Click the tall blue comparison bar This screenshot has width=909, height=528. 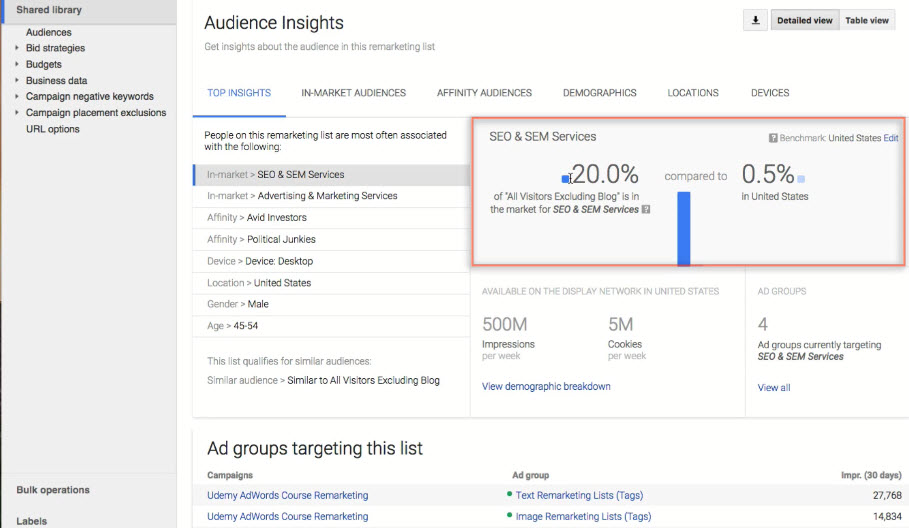click(x=684, y=228)
